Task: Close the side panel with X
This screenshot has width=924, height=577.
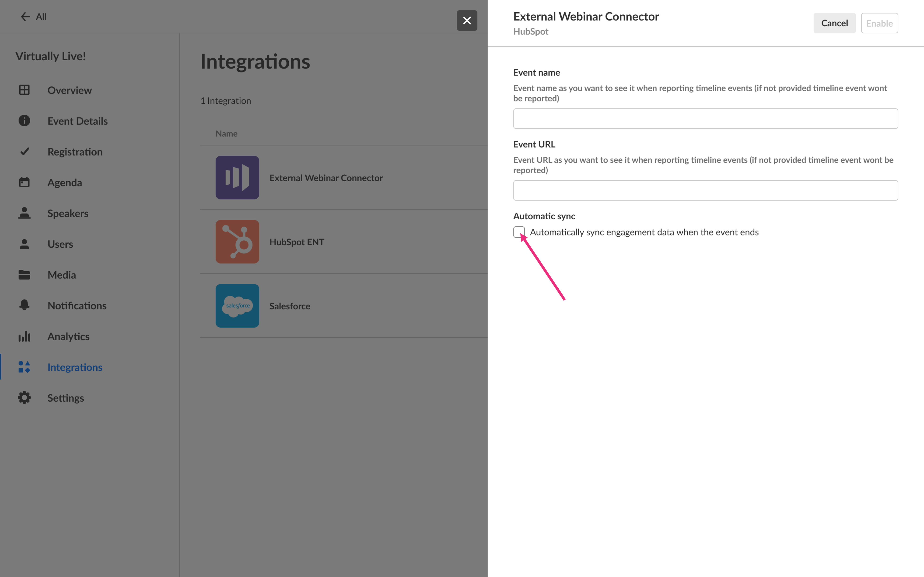Action: tap(467, 21)
